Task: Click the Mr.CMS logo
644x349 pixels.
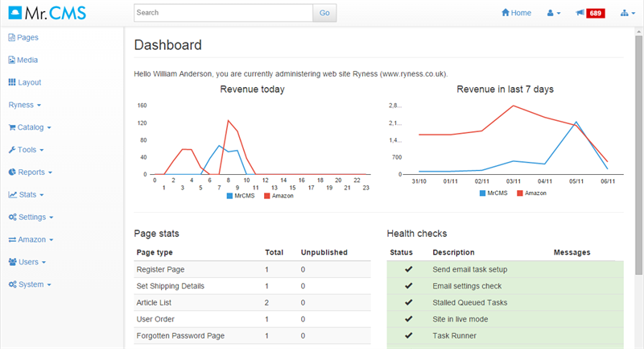Action: point(47,13)
